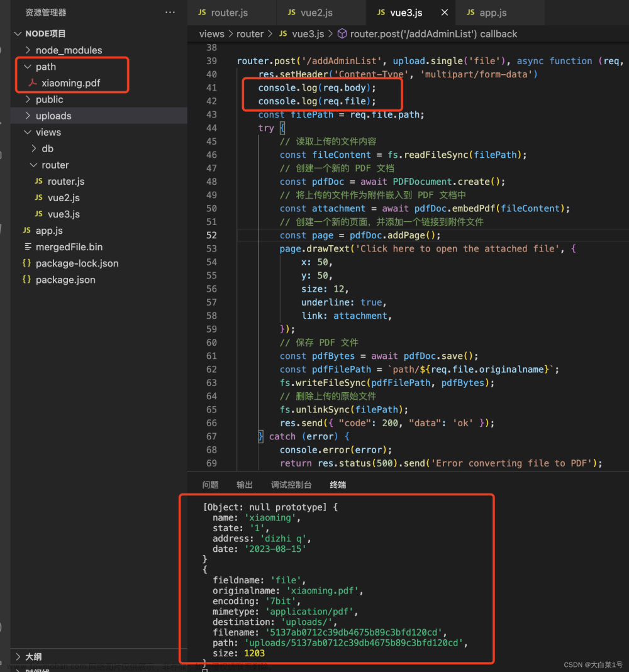629x672 pixels.
Task: Click the JS icon beside vue3.js in tree
Action: [38, 214]
